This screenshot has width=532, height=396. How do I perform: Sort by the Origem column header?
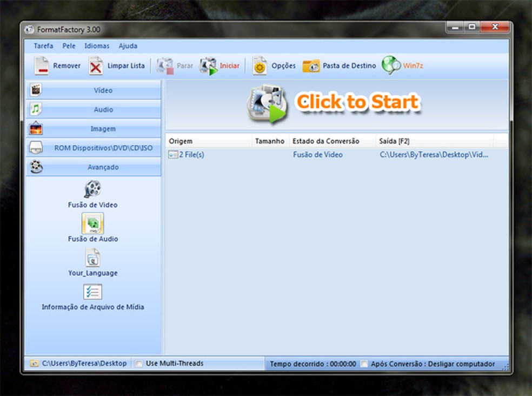click(x=209, y=141)
